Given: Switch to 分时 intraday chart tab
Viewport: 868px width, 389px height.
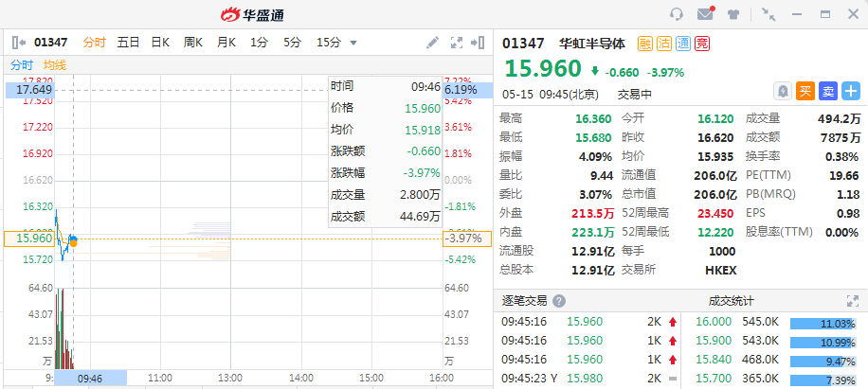Looking at the screenshot, I should click(94, 43).
